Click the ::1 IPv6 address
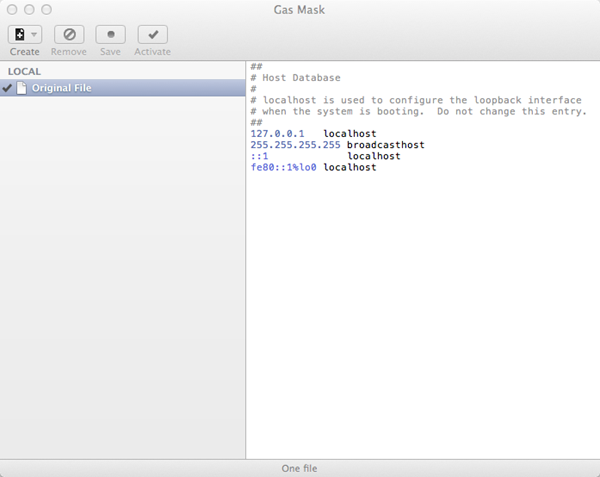This screenshot has height=477, width=600. (259, 156)
